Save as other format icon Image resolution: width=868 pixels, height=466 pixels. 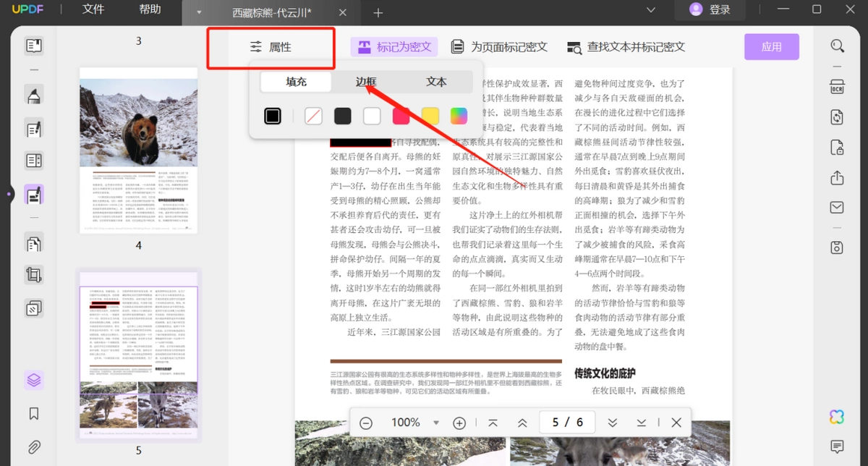coord(838,247)
